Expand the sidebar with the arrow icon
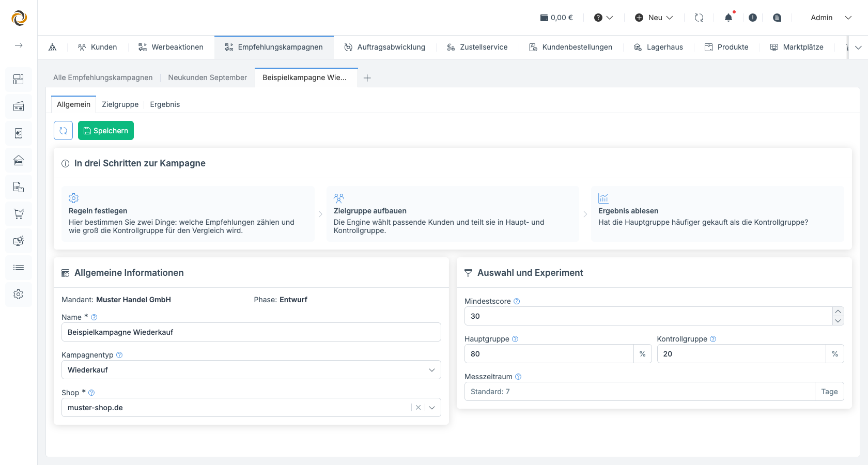 click(x=19, y=45)
